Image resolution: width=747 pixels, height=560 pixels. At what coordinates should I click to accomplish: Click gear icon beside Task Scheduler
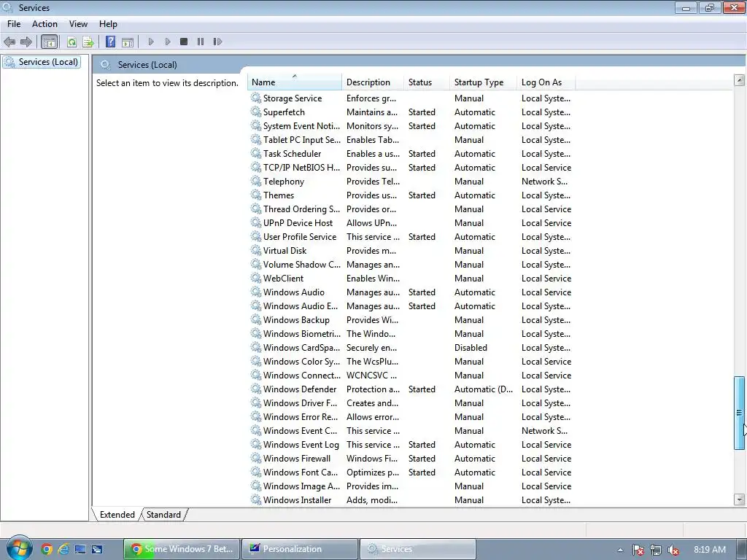[x=256, y=154]
